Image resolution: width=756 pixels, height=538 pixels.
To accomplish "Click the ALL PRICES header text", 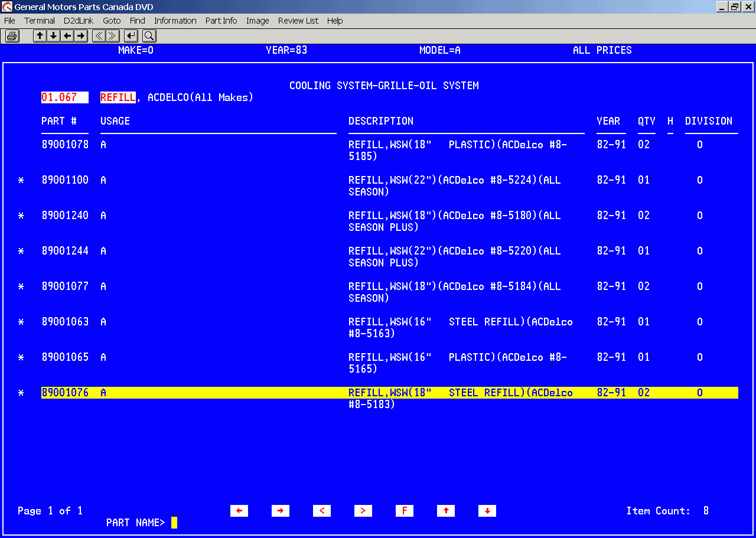I will pos(602,50).
